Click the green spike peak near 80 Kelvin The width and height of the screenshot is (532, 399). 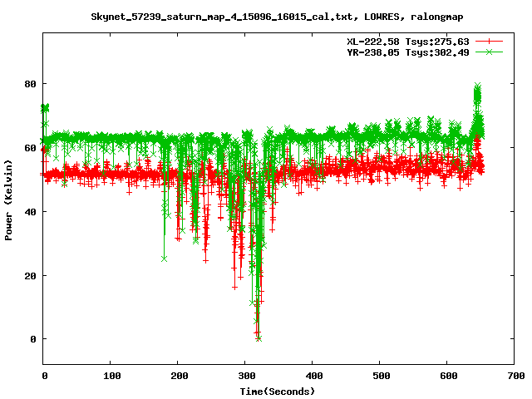(x=477, y=86)
